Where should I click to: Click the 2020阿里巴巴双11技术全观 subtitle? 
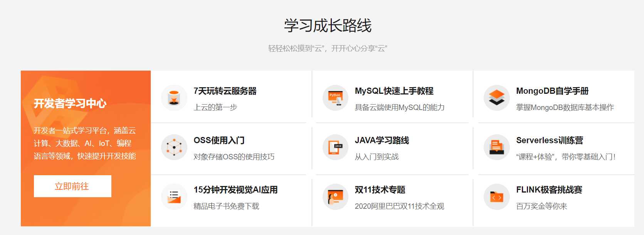(399, 206)
